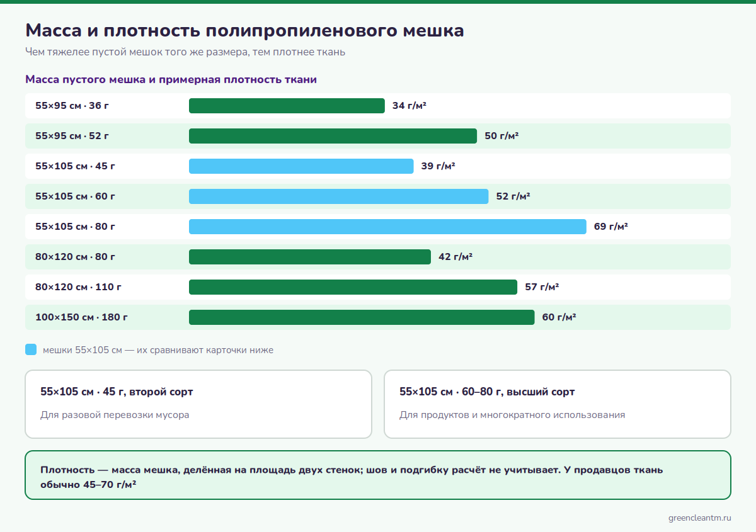
Task: Open the greencleantm.ru site credit
Action: click(699, 518)
